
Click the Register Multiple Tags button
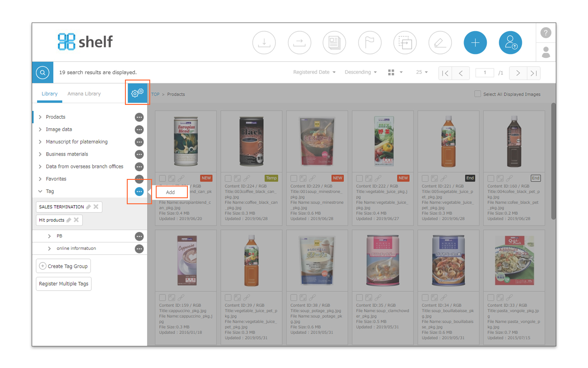(x=64, y=284)
